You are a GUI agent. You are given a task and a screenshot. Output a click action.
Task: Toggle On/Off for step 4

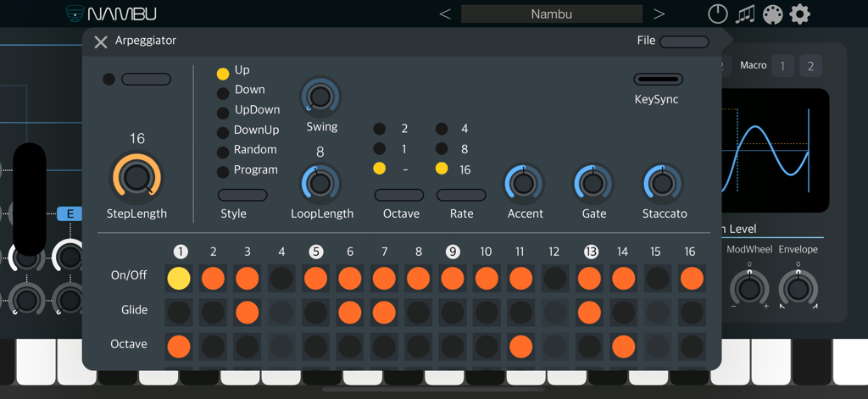281,279
